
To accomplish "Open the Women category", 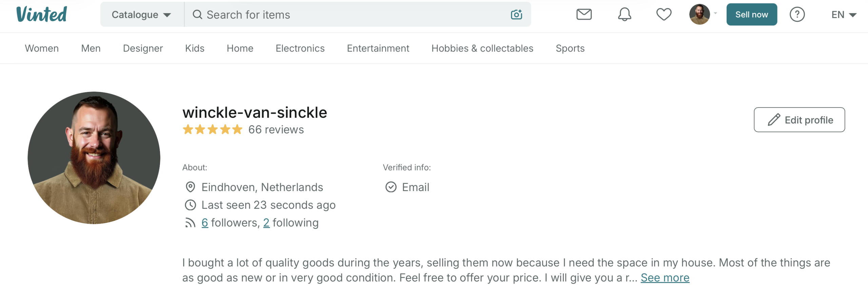I will click(x=42, y=48).
